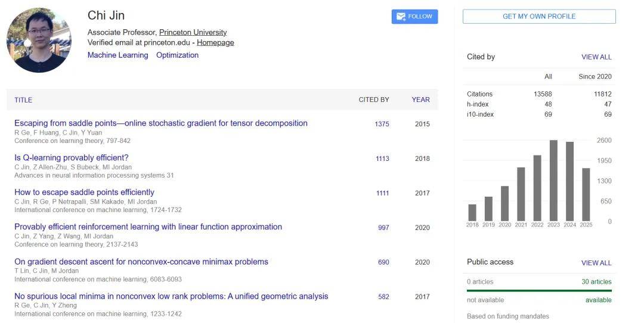Screen dimensions: 644x323
Task: Sort articles by Title column header
Action: (23, 100)
